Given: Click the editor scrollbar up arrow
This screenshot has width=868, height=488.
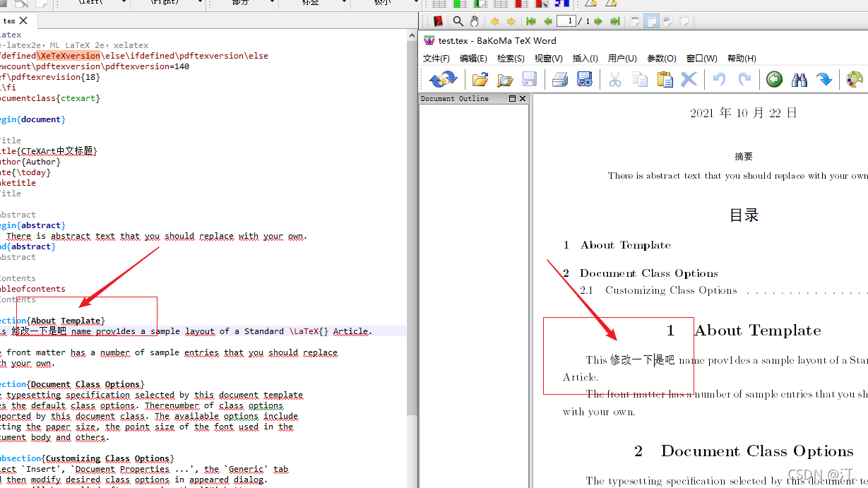Looking at the screenshot, I should coord(412,34).
